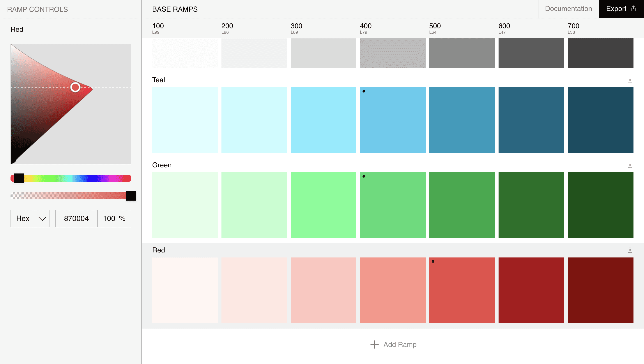Screen dimensions: 644x364
Task: Select the Red 500 key color swatch
Action: coord(462,290)
